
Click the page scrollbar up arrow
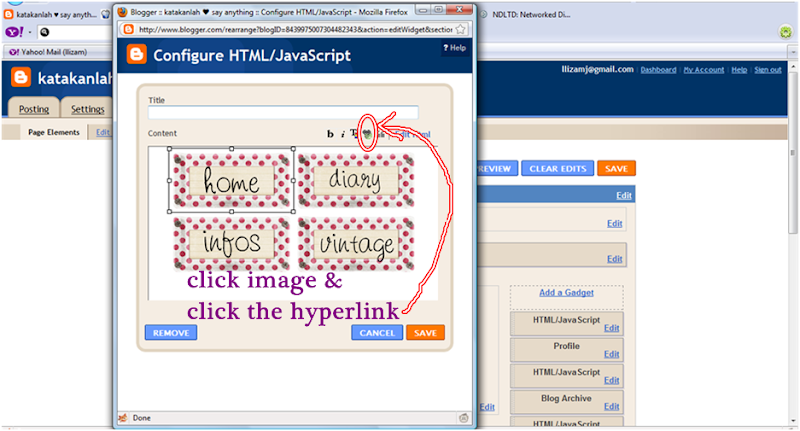point(793,68)
